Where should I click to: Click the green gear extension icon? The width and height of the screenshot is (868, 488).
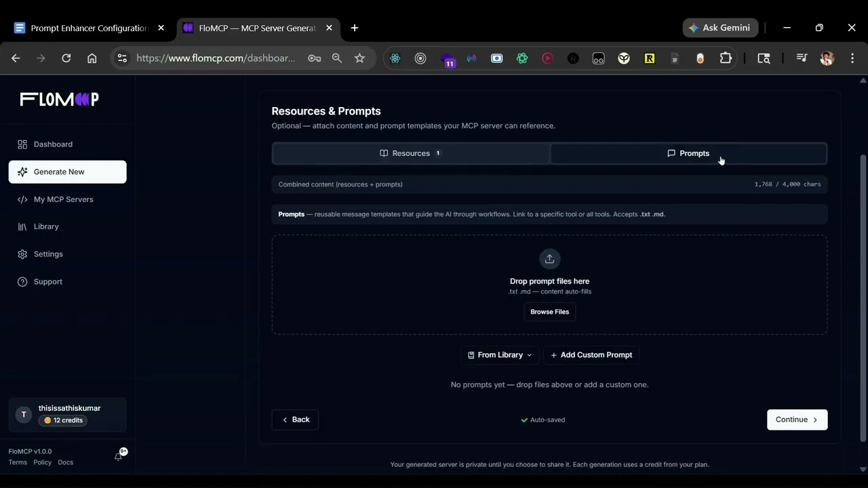click(522, 58)
